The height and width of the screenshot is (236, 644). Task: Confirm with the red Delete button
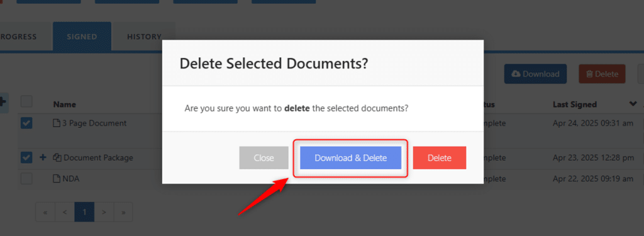click(440, 158)
